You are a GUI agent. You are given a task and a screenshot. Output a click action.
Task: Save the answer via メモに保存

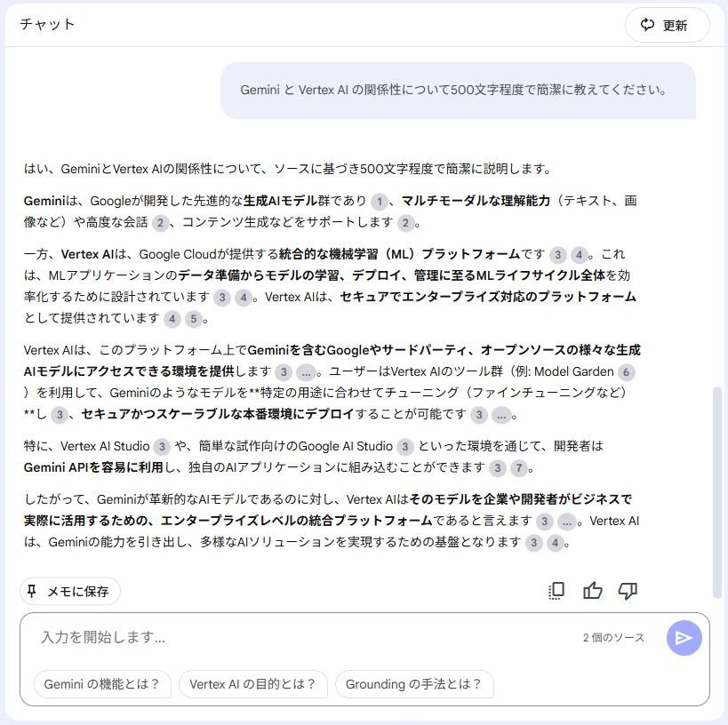point(70,592)
